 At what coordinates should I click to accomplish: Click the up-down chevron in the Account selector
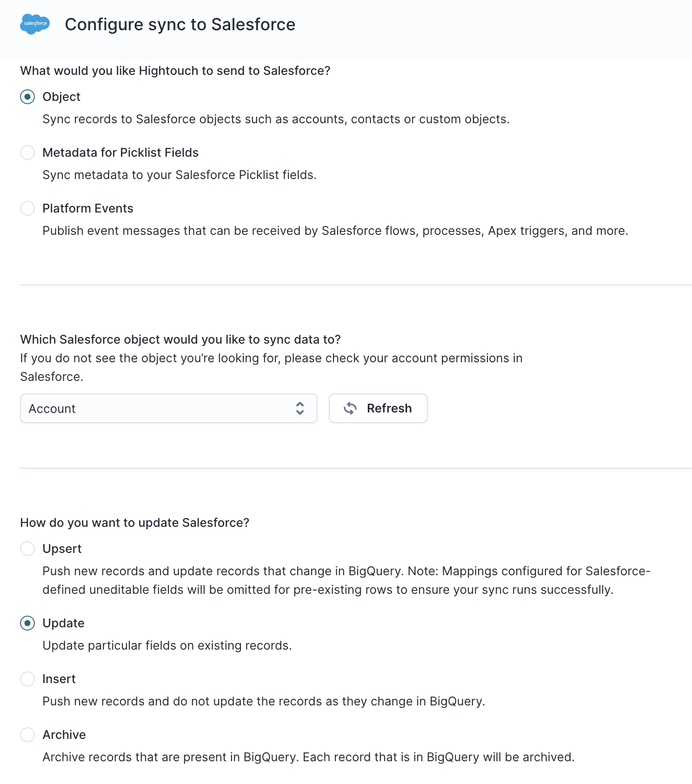(x=300, y=408)
